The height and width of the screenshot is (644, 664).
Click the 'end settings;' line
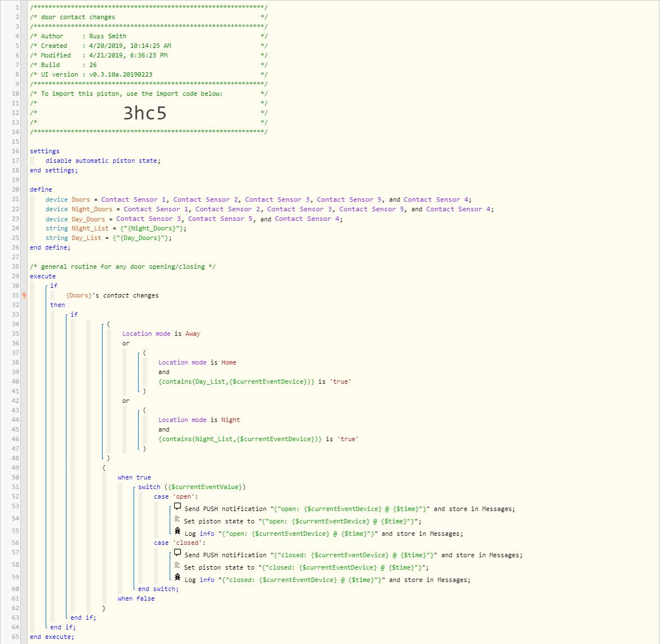point(54,170)
